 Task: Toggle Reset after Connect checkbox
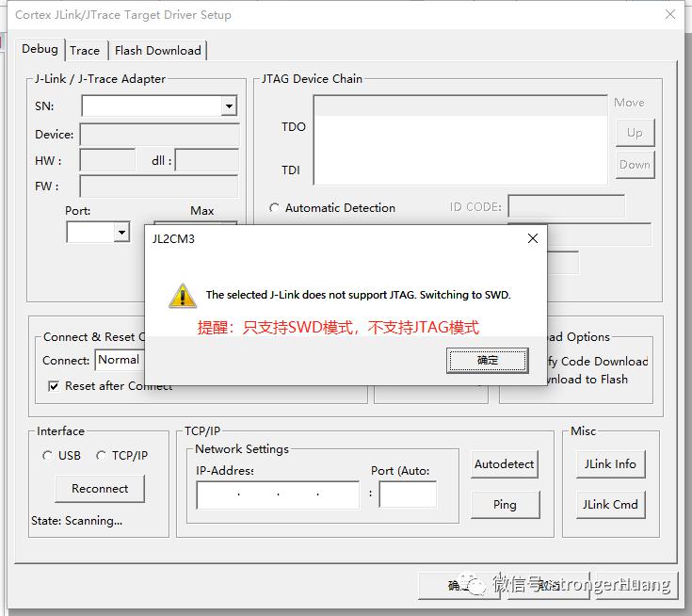click(x=54, y=386)
